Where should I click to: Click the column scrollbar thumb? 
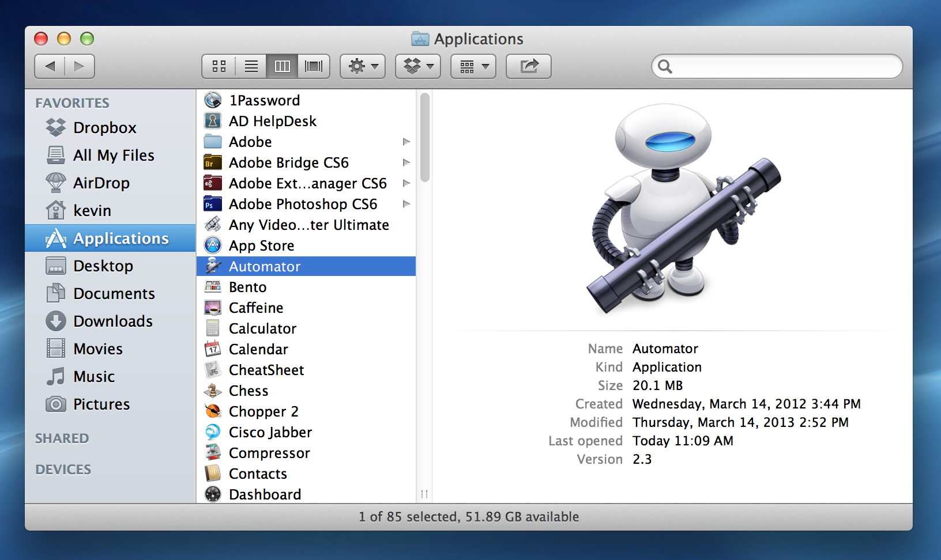click(425, 137)
